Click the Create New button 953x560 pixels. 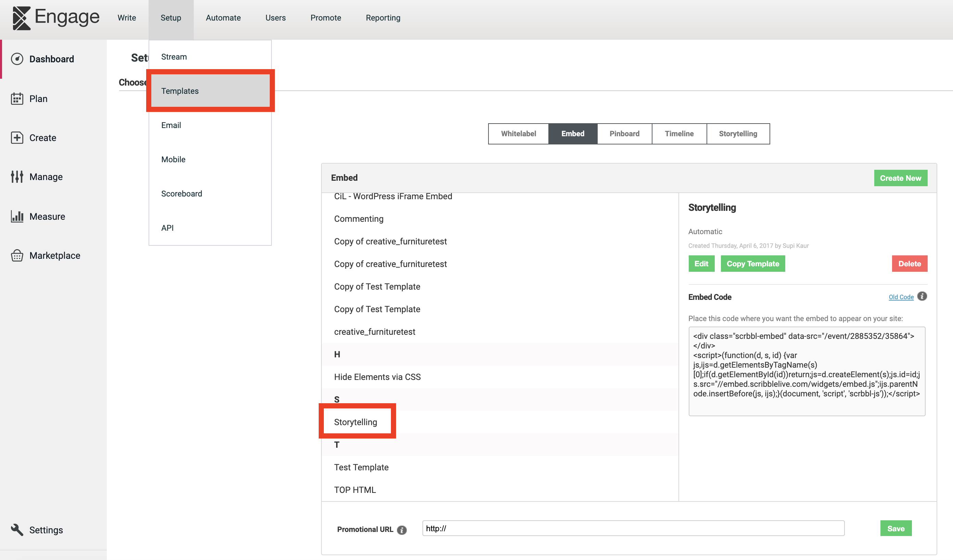(900, 178)
